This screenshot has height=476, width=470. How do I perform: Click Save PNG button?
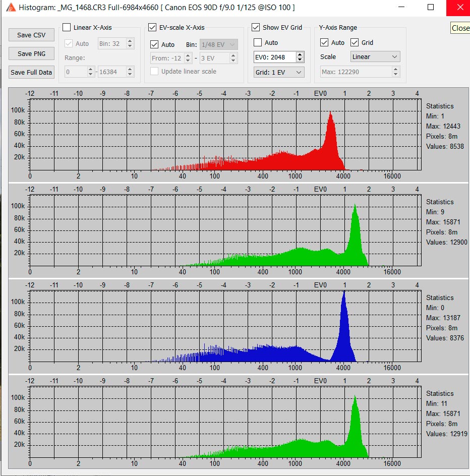pos(31,53)
